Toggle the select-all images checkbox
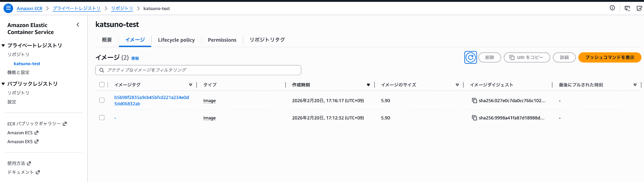Viewport: 644px width, 182px height. click(102, 85)
